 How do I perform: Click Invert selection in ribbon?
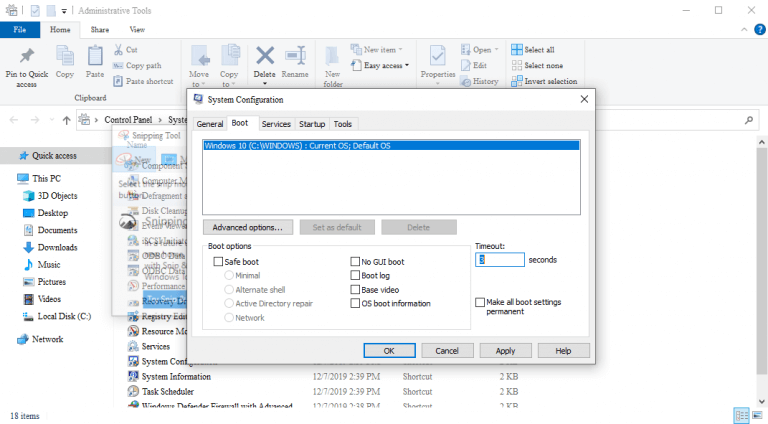(544, 81)
